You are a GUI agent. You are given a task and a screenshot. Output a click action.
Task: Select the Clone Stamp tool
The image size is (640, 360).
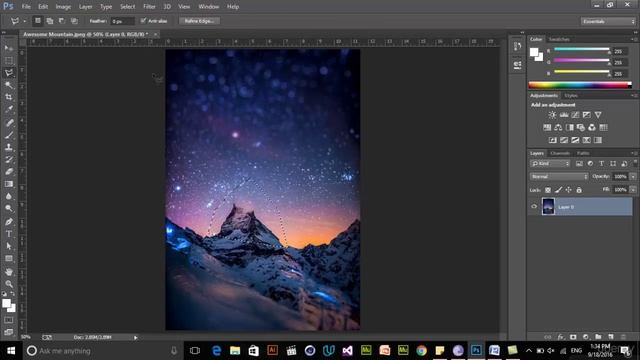(9, 147)
